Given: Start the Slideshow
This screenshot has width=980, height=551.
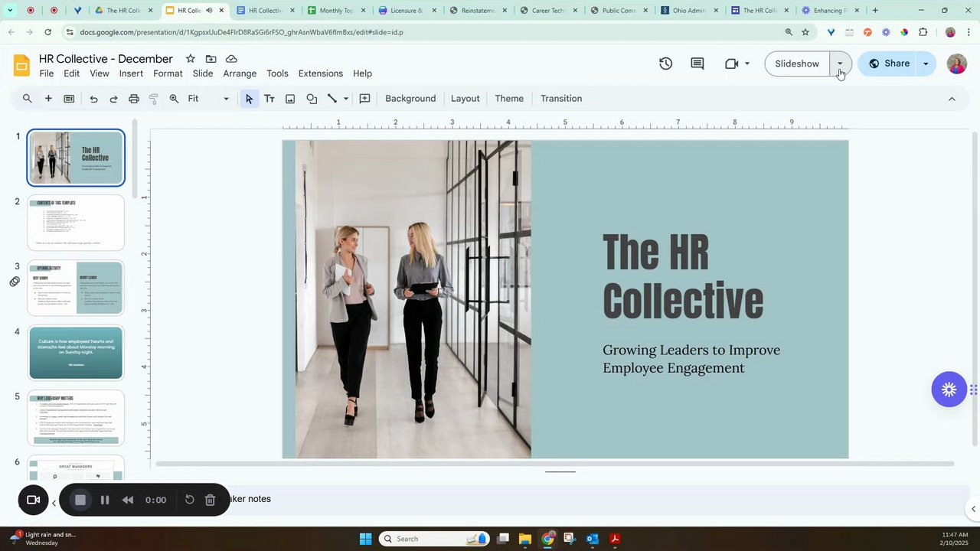Looking at the screenshot, I should (797, 64).
